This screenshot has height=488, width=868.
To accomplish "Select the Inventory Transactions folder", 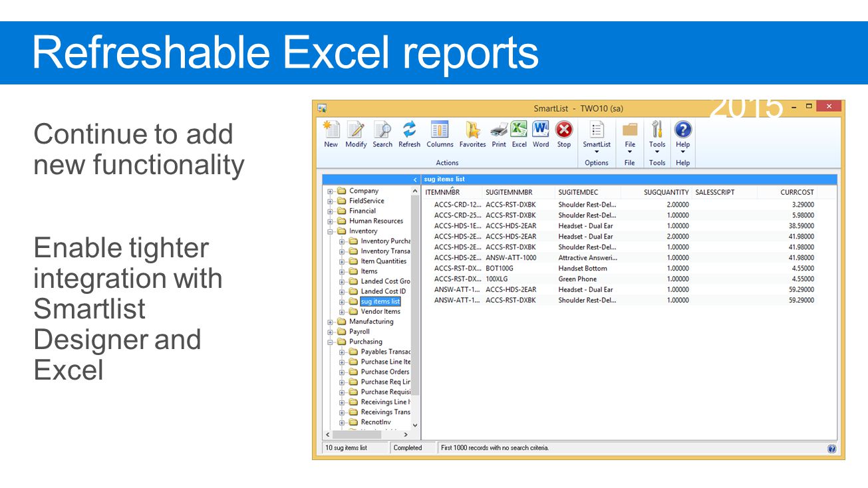I will click(385, 251).
